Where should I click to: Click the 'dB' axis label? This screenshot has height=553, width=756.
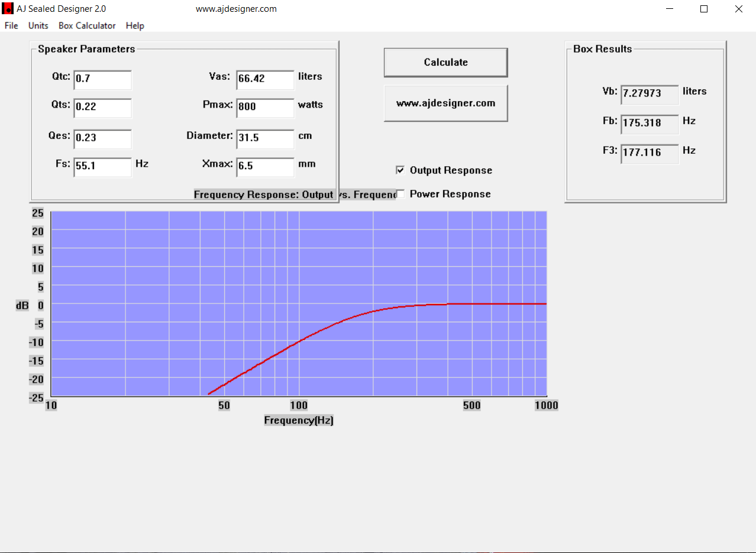pyautogui.click(x=22, y=305)
